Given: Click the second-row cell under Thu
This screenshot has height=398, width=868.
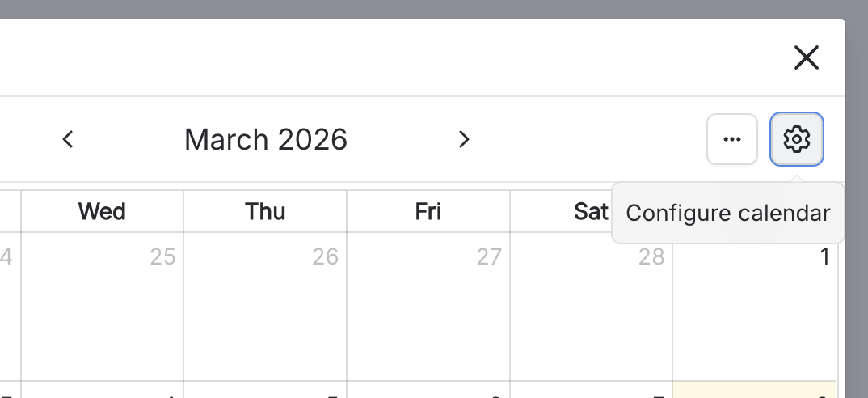Looking at the screenshot, I should point(265,391).
